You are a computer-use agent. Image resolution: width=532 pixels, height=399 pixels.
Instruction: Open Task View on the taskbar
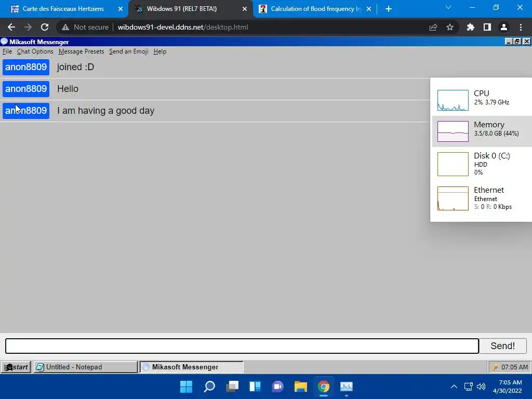[x=232, y=387]
